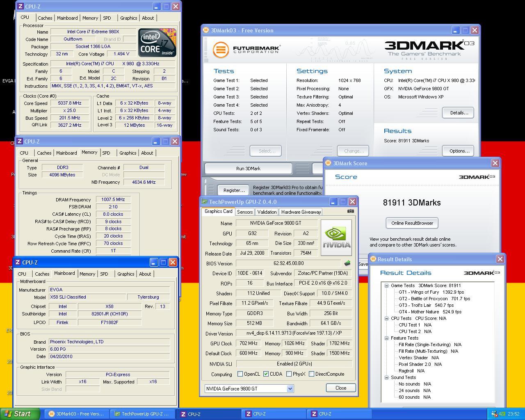Image resolution: width=525 pixels, height=420 pixels.
Task: Click the BIOS Date 04/20/2010 value
Action: 109,356
